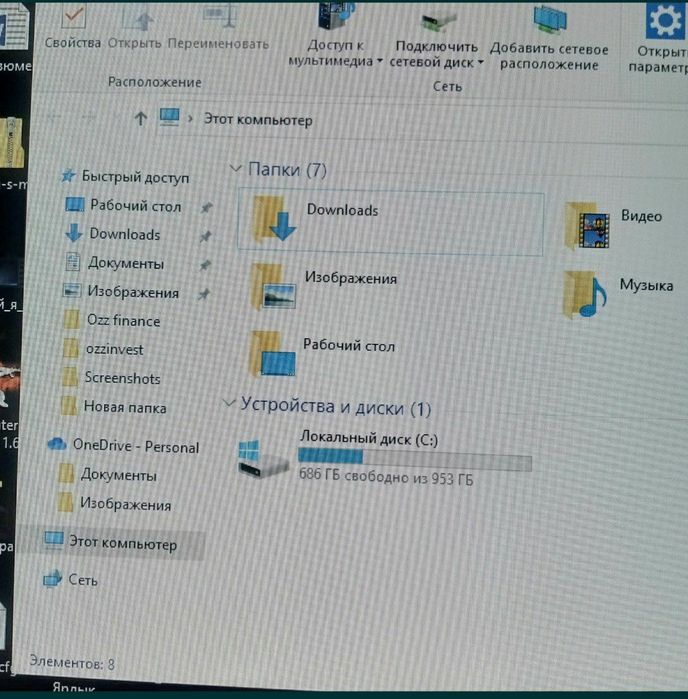
Task: Open Новая папка in sidebar
Action: (124, 407)
